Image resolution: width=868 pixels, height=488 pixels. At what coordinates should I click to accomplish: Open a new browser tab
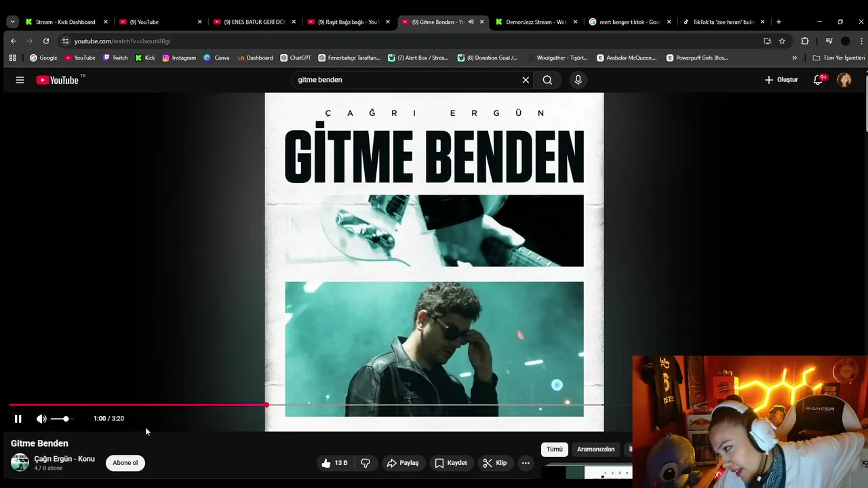pyautogui.click(x=778, y=22)
